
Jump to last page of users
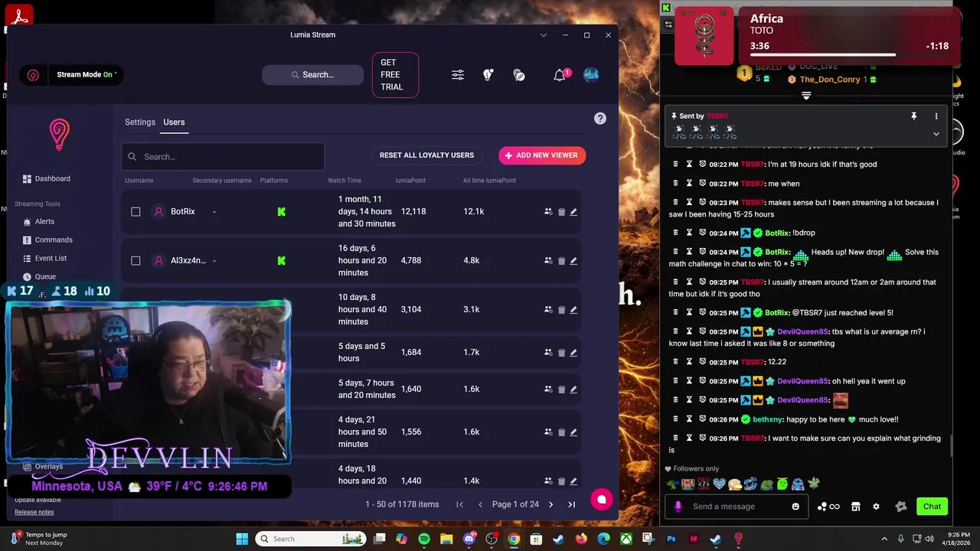(x=571, y=504)
